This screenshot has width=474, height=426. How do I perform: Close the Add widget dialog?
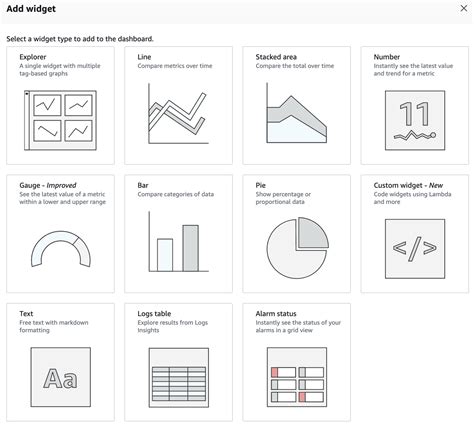pyautogui.click(x=464, y=8)
